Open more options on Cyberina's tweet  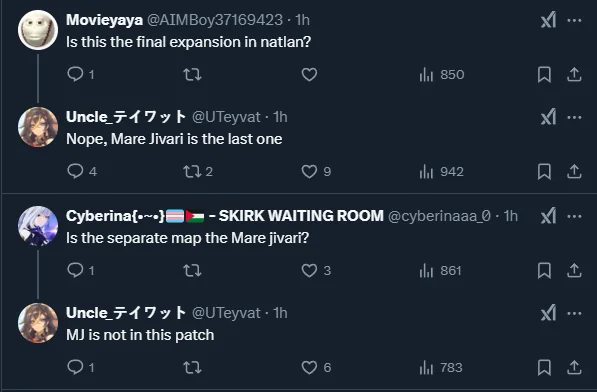pos(574,216)
